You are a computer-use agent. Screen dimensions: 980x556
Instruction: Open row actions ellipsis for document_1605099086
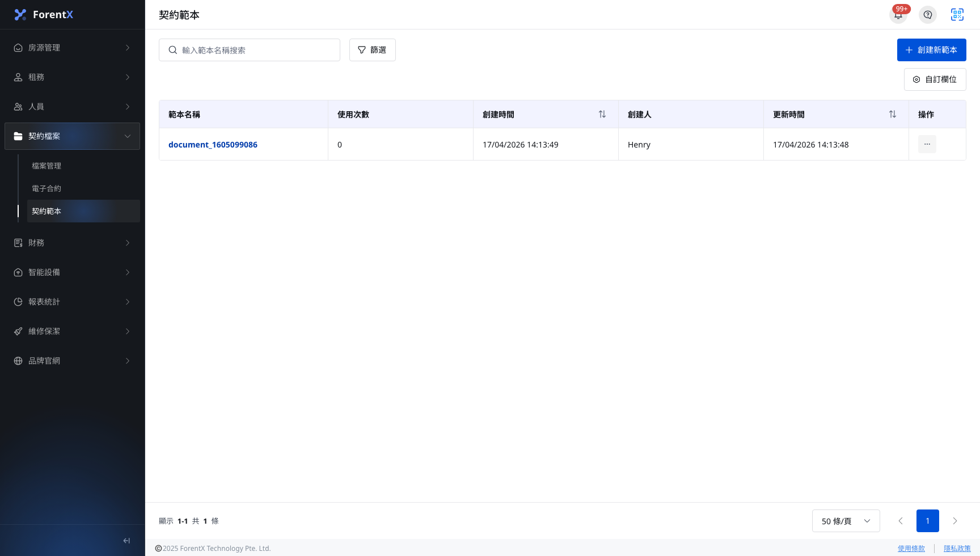tap(927, 144)
